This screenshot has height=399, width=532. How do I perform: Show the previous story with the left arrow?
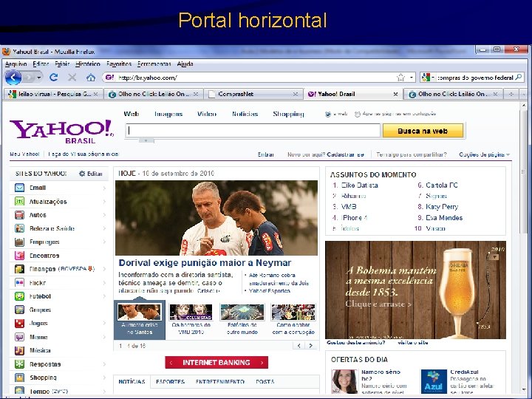pos(299,346)
